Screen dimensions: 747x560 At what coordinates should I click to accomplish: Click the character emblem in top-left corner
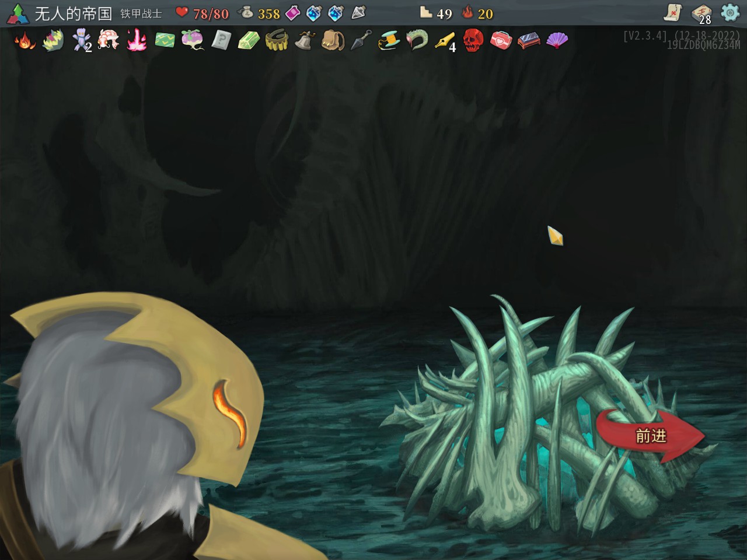[x=18, y=15]
